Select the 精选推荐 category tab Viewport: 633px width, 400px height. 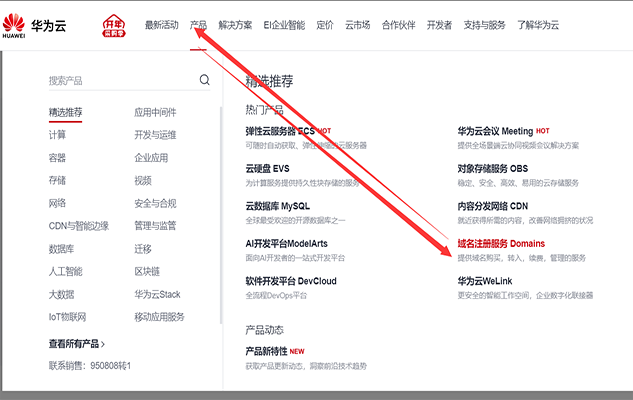tap(65, 112)
